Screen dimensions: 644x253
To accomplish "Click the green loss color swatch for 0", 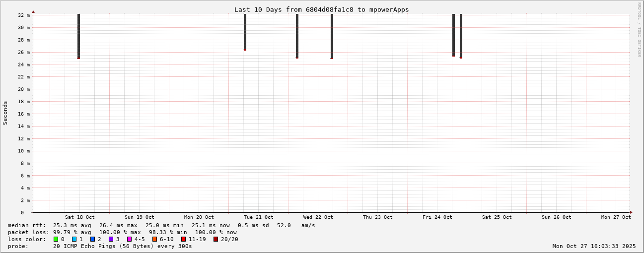I will click(56, 239).
